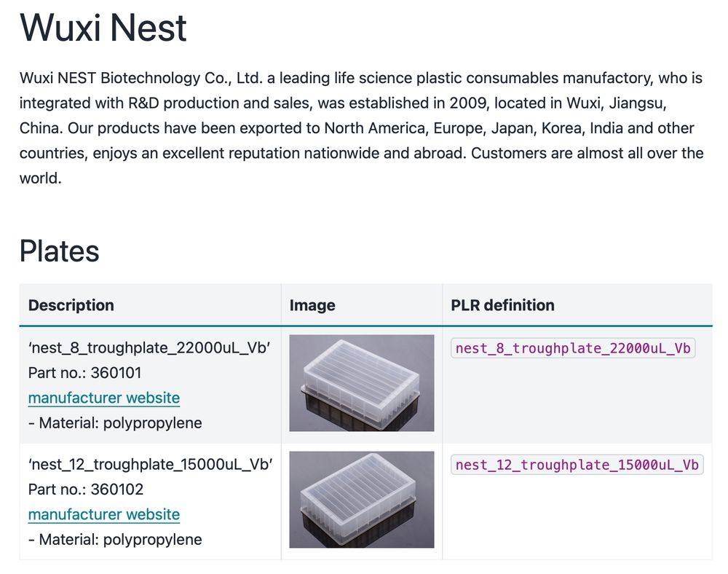Click Part no.: 360102 text
728x574 pixels.
tap(86, 490)
